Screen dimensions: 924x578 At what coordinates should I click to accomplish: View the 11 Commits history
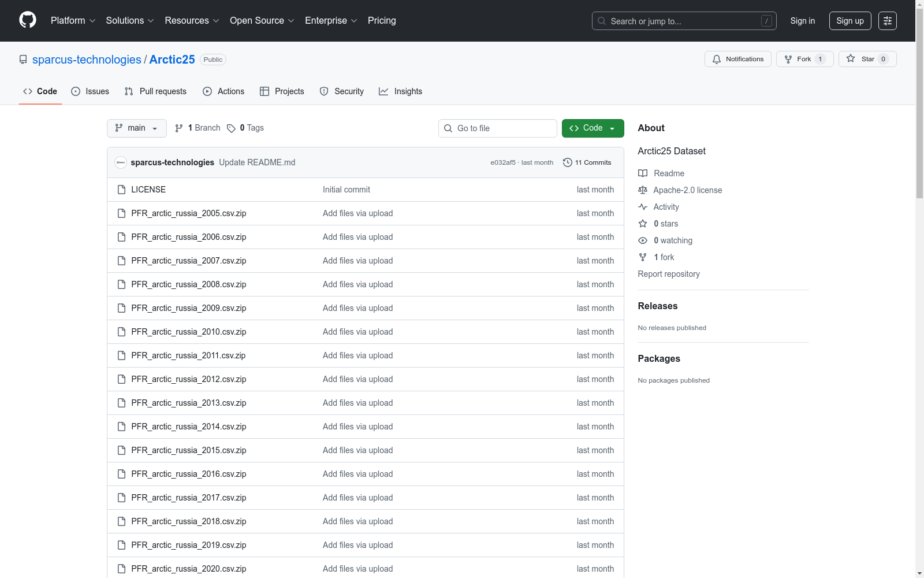(x=587, y=162)
